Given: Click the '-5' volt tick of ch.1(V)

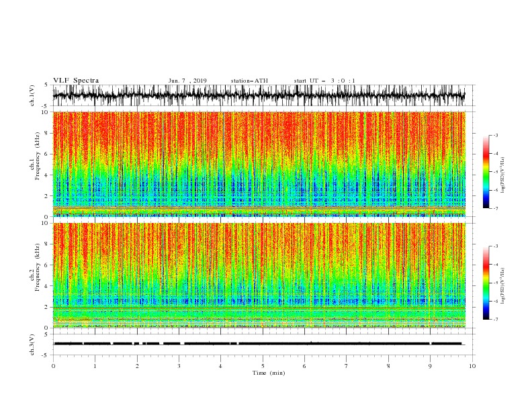Looking at the screenshot, I should pos(45,106).
